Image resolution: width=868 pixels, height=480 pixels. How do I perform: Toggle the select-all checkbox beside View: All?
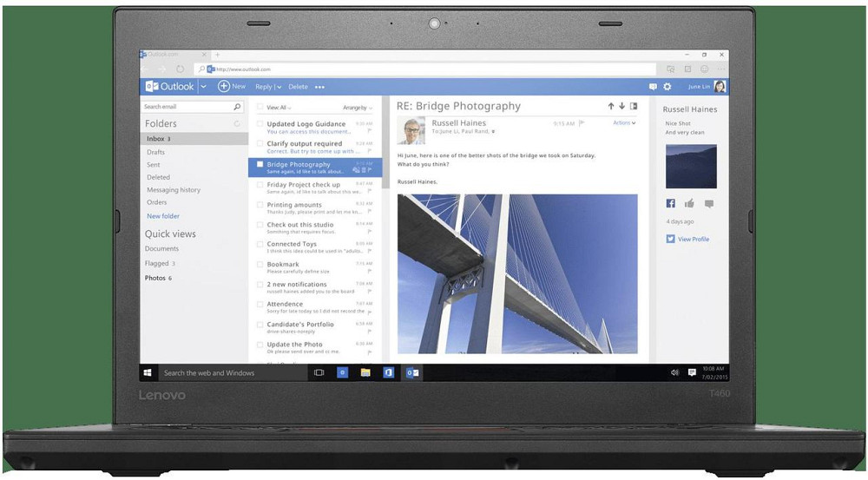(x=260, y=108)
